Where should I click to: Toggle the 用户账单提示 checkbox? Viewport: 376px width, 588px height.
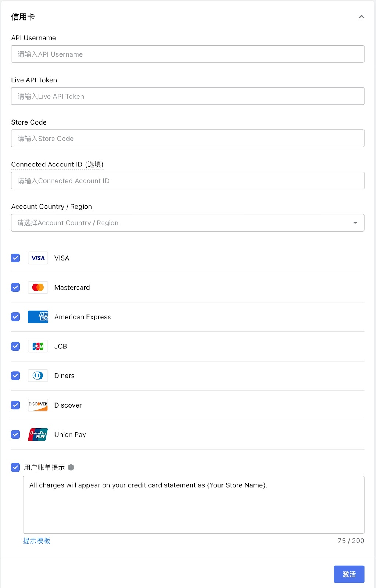[x=15, y=467]
